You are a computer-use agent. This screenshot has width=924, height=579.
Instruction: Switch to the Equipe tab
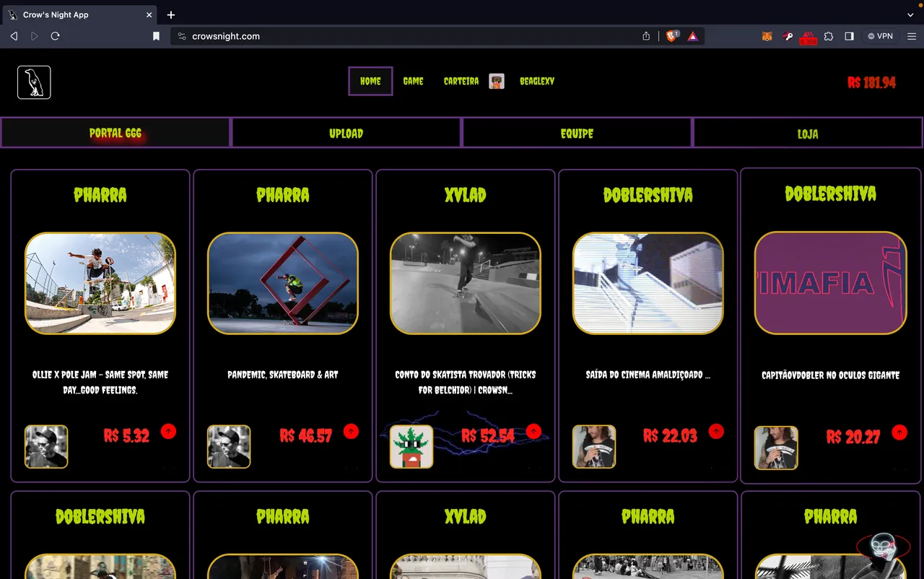pos(577,133)
